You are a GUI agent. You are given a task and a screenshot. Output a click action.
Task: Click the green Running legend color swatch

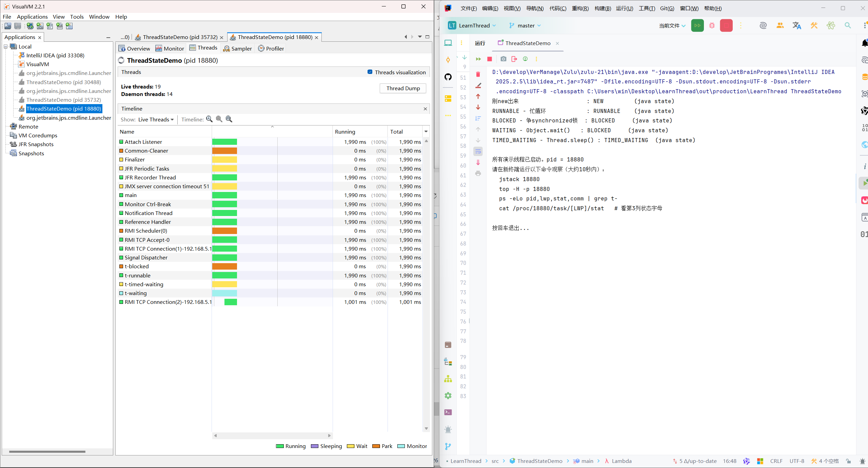(x=280, y=446)
